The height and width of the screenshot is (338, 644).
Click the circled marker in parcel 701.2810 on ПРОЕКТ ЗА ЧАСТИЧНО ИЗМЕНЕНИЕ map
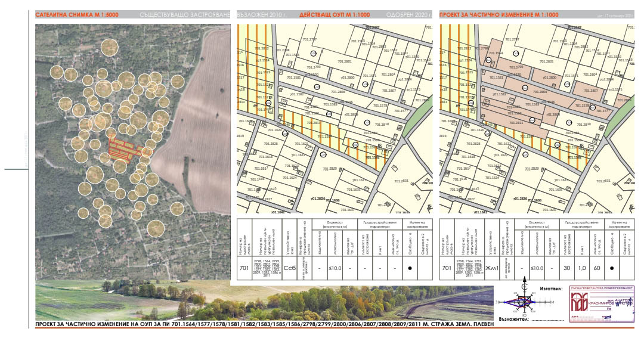tap(569, 122)
